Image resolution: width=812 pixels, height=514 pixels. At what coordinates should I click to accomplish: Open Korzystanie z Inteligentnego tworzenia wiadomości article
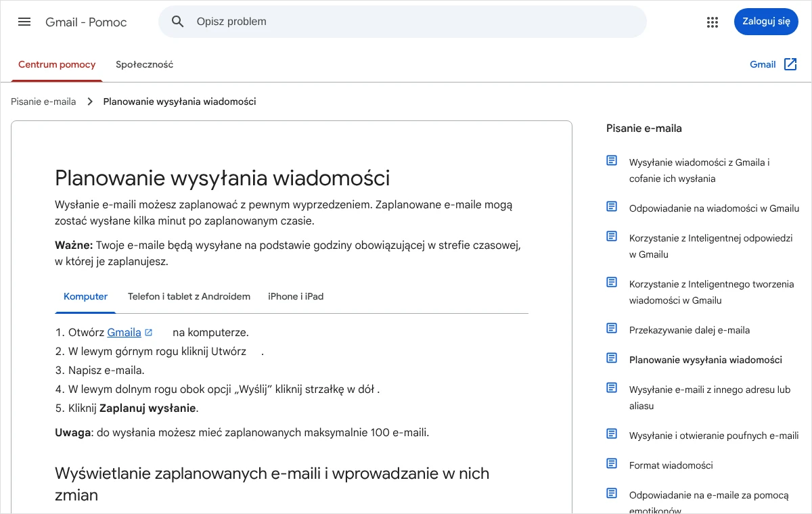[x=712, y=292]
